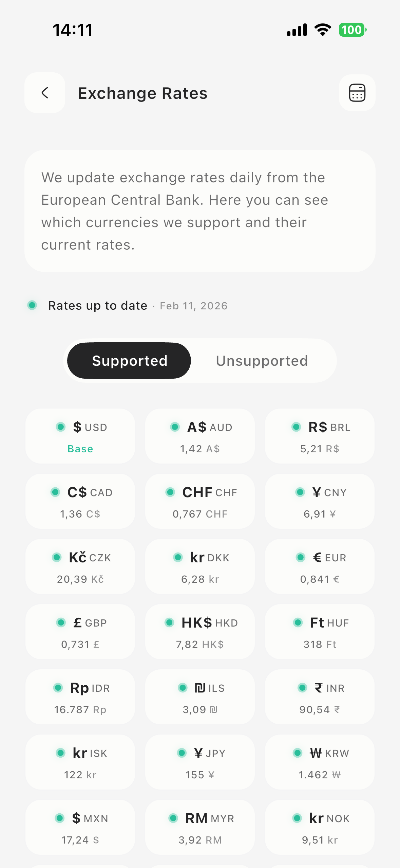Tap the Won symbol on the KRW card
The height and width of the screenshot is (868, 400).
click(x=316, y=753)
